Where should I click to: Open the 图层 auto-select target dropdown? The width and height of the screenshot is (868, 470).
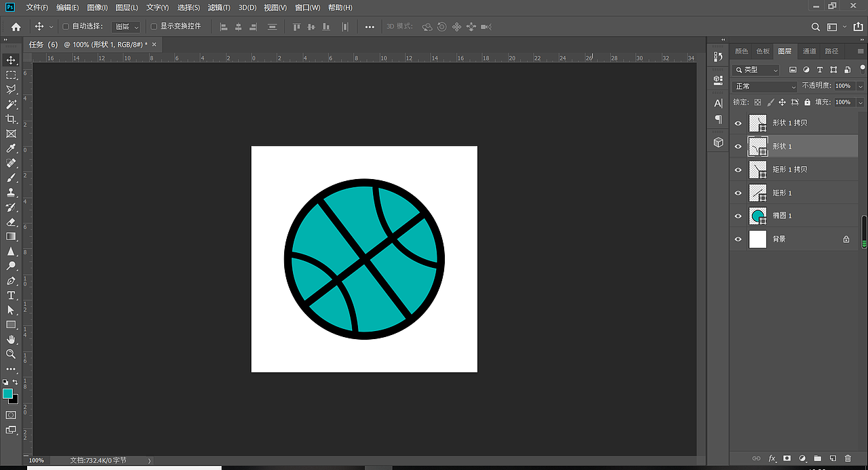[x=126, y=26]
